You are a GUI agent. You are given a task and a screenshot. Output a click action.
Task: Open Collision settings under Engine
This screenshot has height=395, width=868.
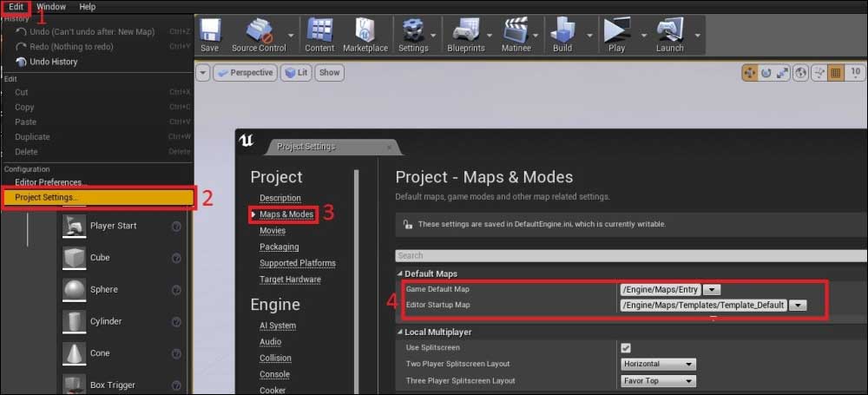[x=274, y=359]
